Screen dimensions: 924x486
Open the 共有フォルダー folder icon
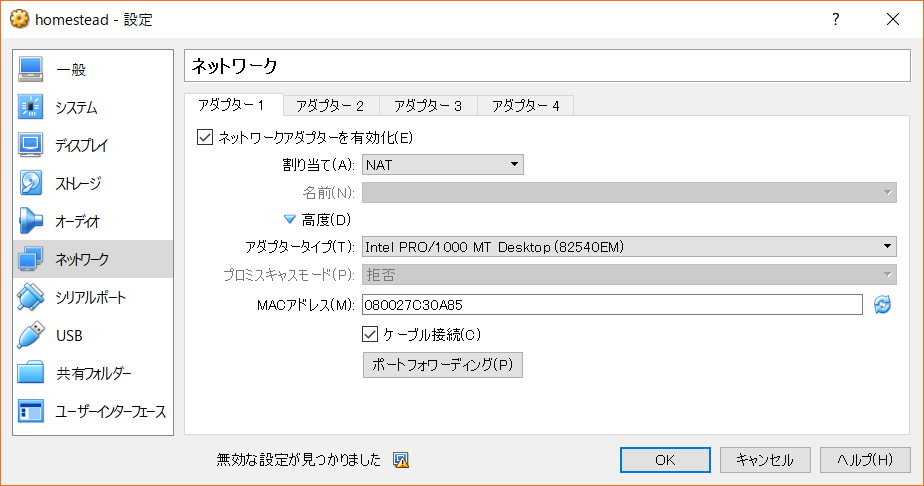click(30, 373)
